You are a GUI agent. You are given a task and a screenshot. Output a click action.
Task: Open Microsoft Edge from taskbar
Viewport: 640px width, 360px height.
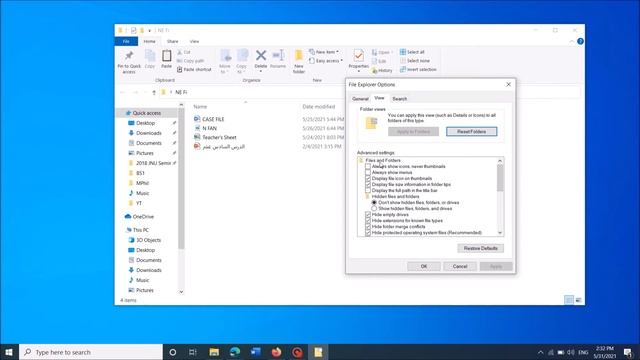[x=235, y=352]
